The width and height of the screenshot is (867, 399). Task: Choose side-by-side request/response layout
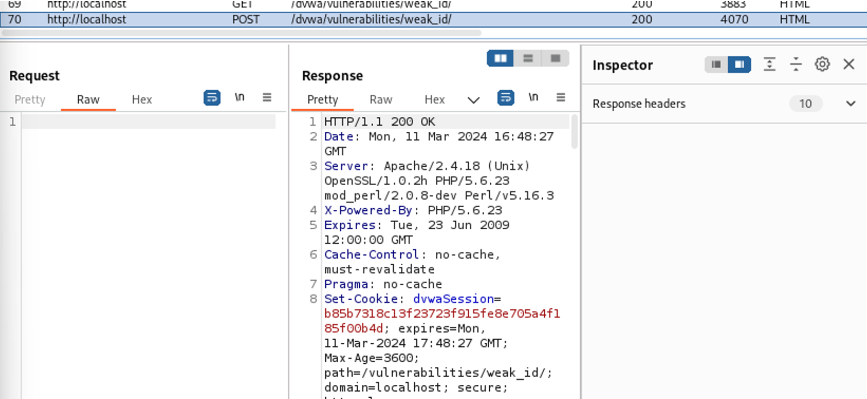[x=500, y=58]
